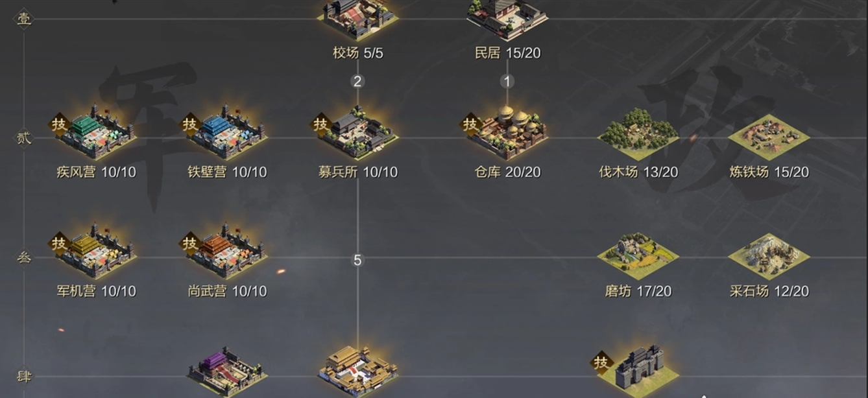
Task: Select the city gate building with 技 badge
Action: [638, 371]
